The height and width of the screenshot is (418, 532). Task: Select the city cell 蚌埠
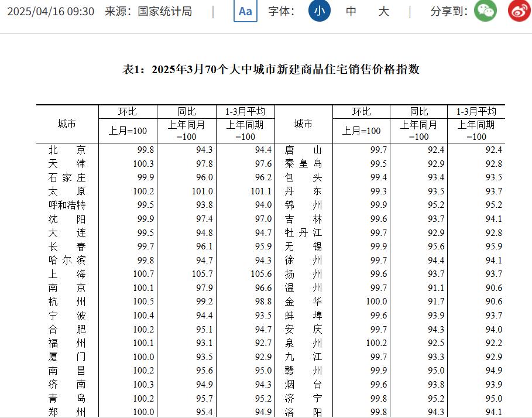(x=303, y=315)
